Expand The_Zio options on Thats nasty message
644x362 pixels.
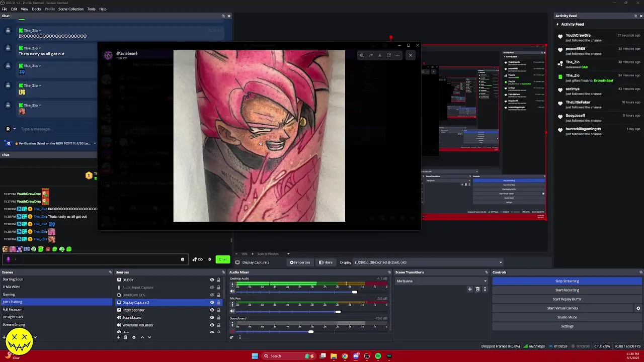pyautogui.click(x=40, y=48)
